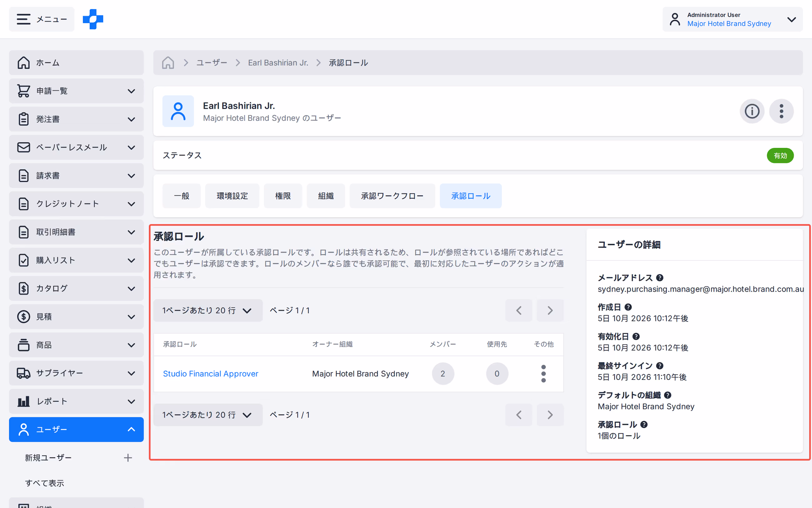Click the info circle icon in user header

pyautogui.click(x=752, y=111)
